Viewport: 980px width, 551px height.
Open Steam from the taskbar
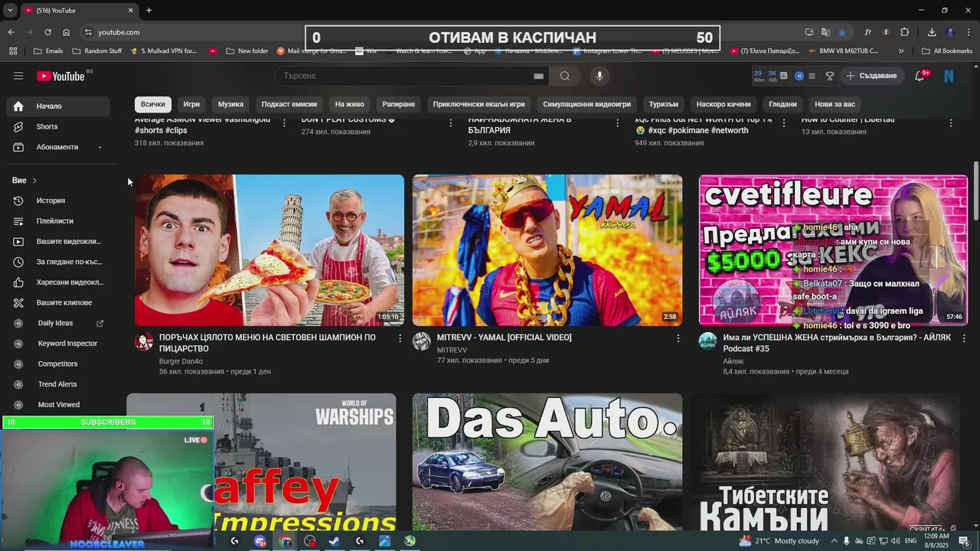[334, 541]
